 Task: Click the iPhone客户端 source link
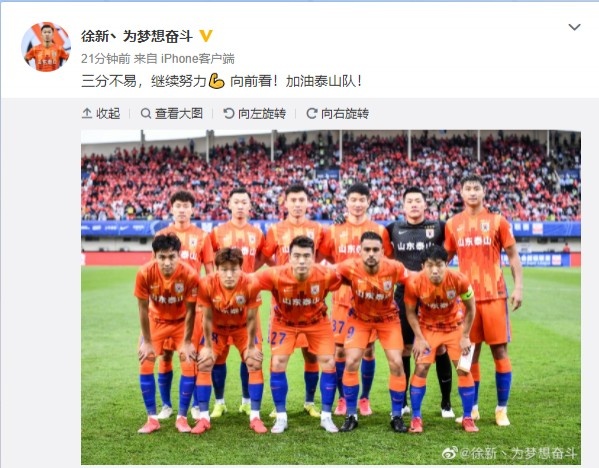click(198, 58)
